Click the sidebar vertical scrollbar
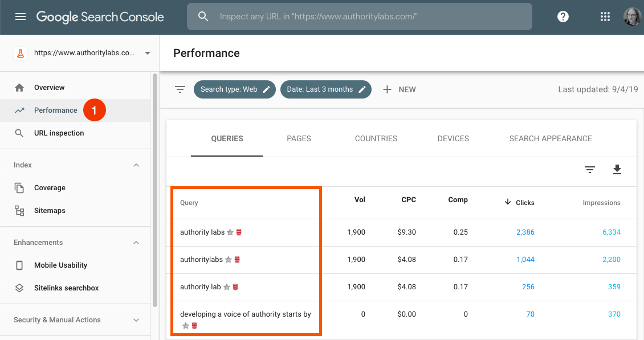Screen dimensions: 644x340 point(155,190)
